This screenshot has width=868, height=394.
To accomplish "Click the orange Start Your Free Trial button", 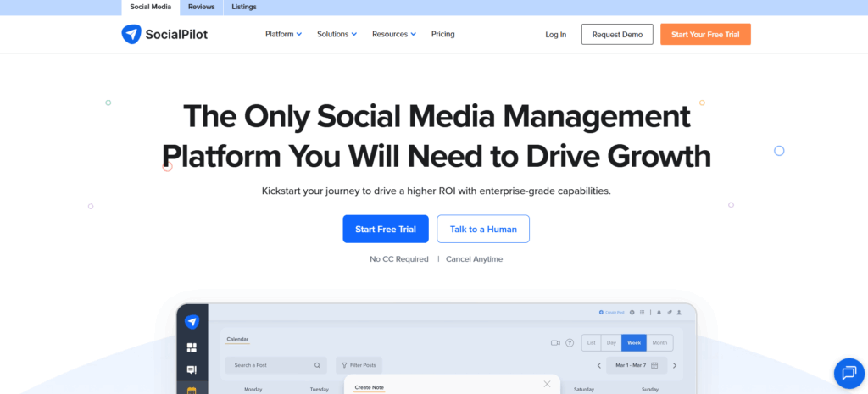I will click(x=705, y=34).
